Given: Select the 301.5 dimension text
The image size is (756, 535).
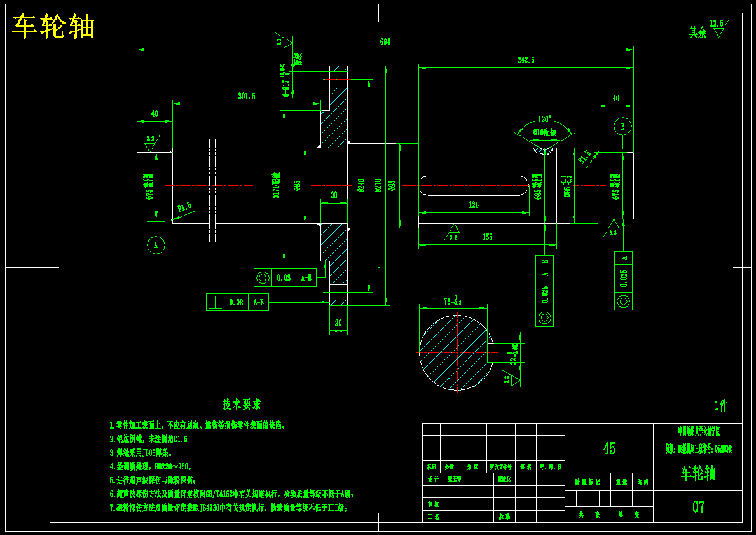Looking at the screenshot, I should click(246, 96).
